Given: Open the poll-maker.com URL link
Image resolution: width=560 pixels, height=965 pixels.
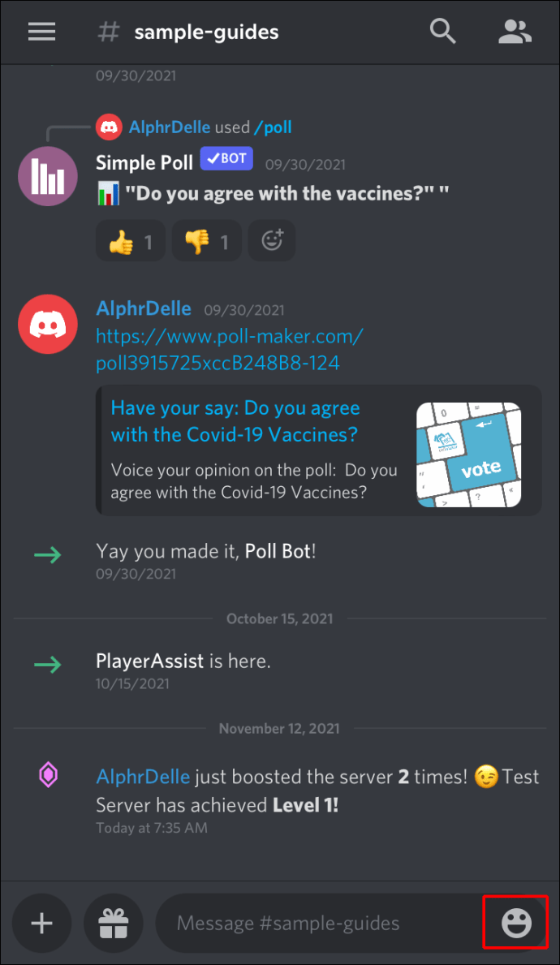Looking at the screenshot, I should click(x=230, y=350).
